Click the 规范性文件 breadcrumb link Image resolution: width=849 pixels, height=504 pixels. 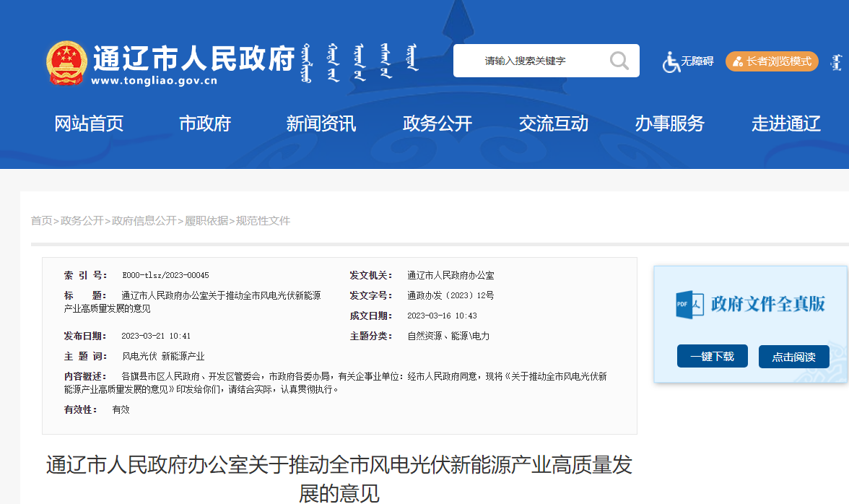[263, 221]
